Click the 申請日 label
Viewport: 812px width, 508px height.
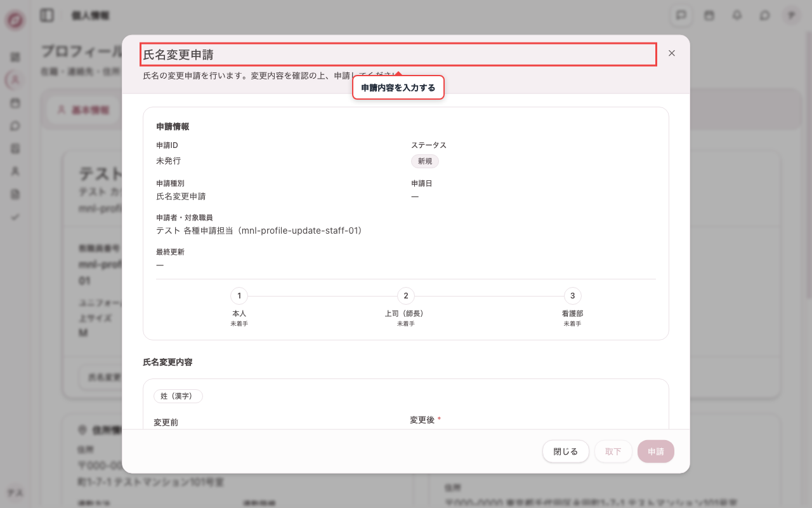coord(422,184)
